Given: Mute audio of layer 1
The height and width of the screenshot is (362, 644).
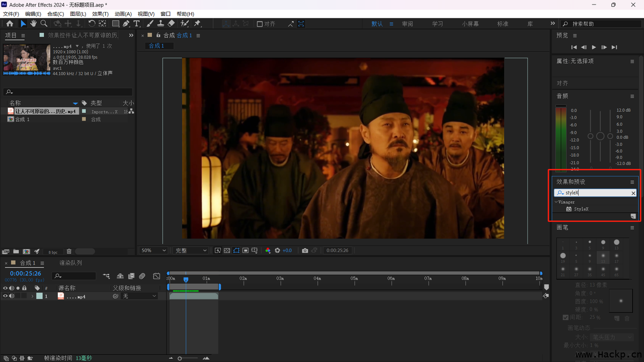Looking at the screenshot, I should [12, 296].
